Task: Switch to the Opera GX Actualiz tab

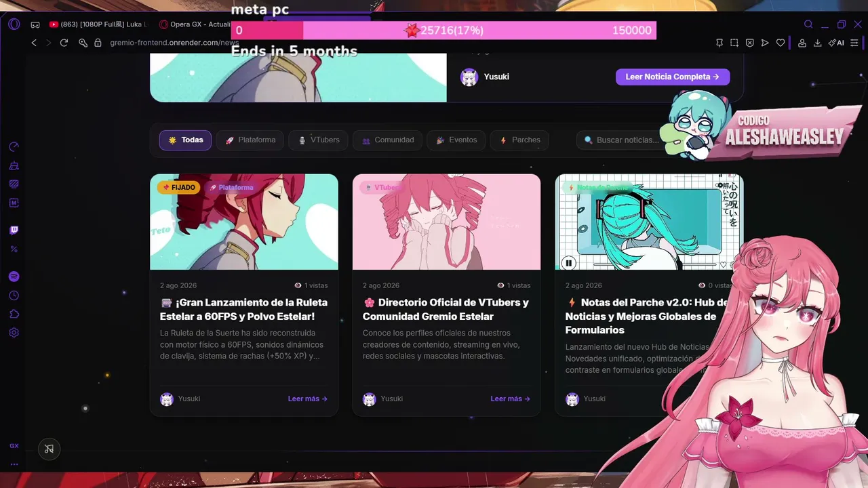Action: point(195,24)
